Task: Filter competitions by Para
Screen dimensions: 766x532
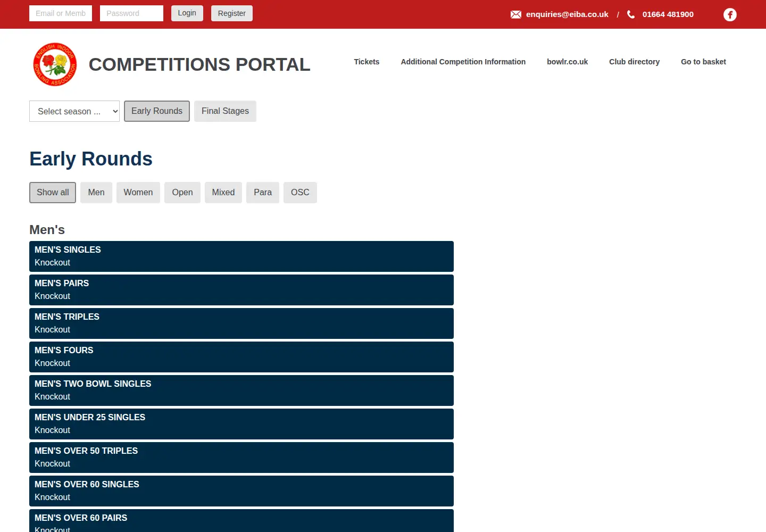Action: [263, 193]
